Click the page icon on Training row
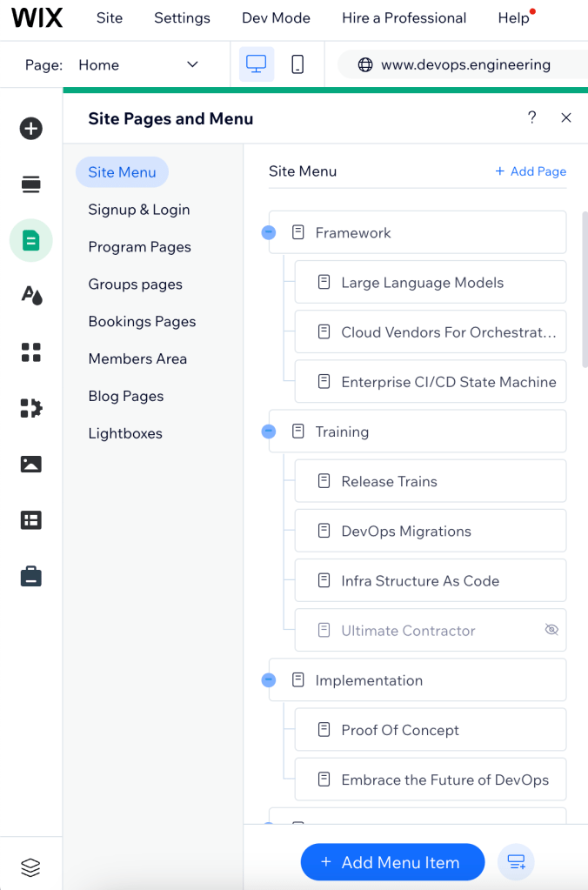The width and height of the screenshot is (588, 890). pos(298,432)
